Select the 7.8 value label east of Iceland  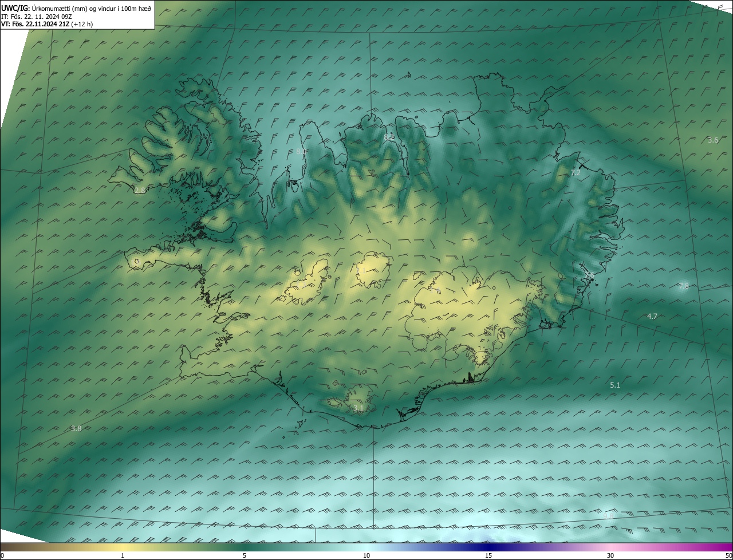tap(683, 286)
